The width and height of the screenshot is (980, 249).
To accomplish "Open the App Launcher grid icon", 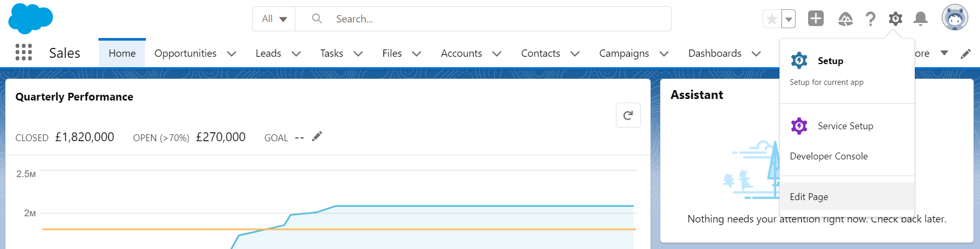I will (23, 52).
